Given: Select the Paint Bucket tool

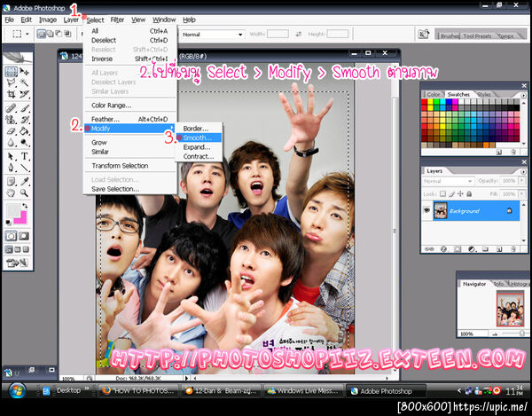Looking at the screenshot, I should 24,131.
